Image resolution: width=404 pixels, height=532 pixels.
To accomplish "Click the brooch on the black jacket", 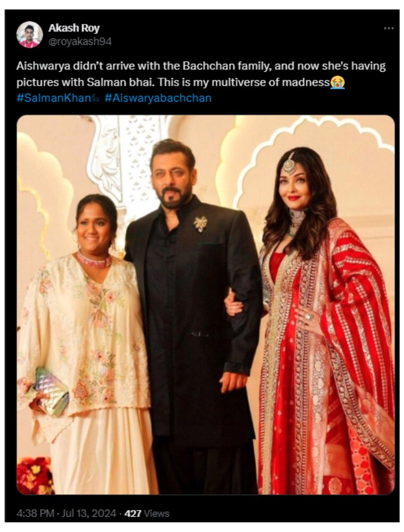I will click(x=200, y=224).
